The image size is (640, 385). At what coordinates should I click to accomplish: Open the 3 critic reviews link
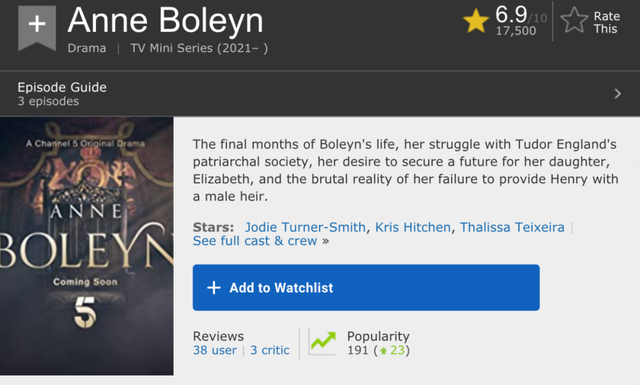pos(270,350)
